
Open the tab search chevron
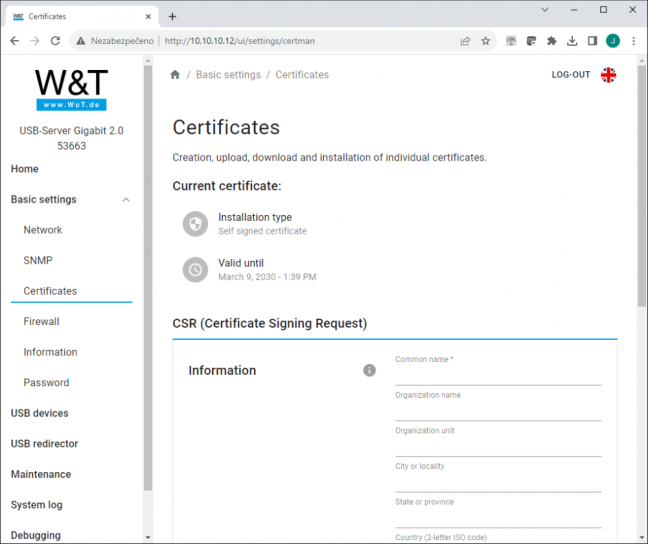tap(545, 10)
